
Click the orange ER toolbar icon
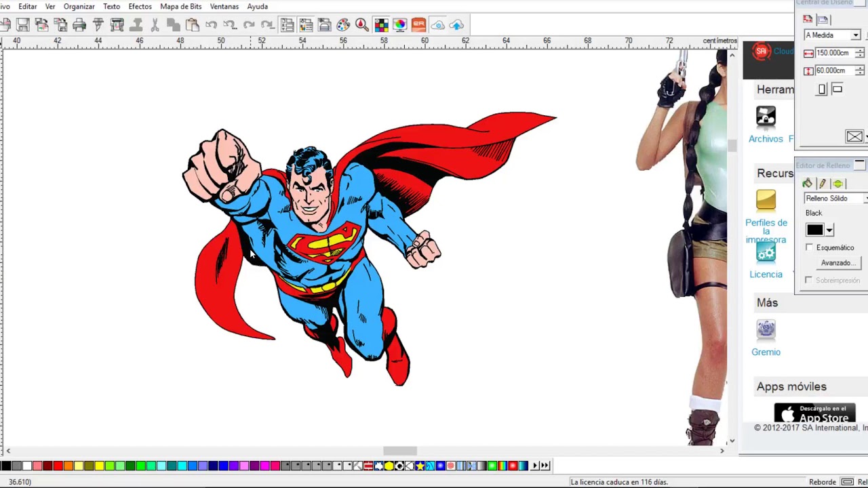coord(418,25)
